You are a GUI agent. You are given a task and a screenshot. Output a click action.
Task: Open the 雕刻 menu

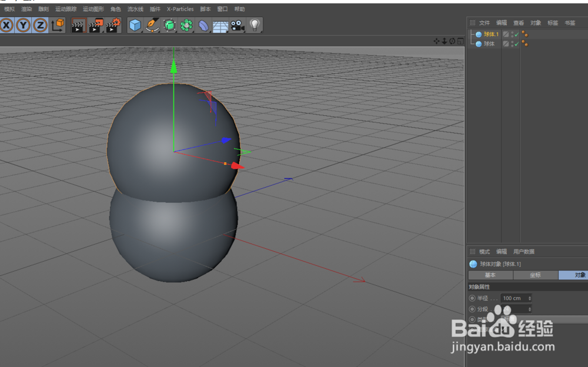click(44, 9)
